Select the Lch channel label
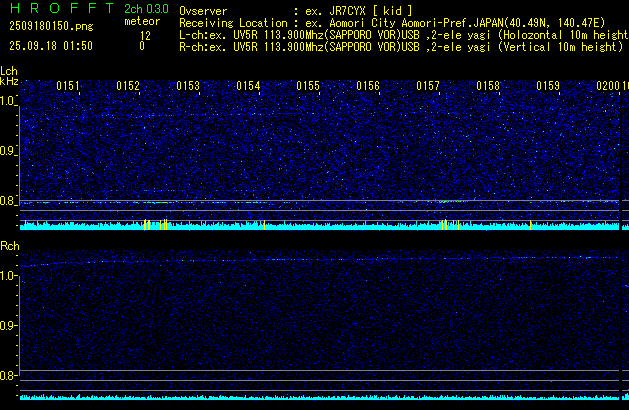This screenshot has width=629, height=410. 9,71
